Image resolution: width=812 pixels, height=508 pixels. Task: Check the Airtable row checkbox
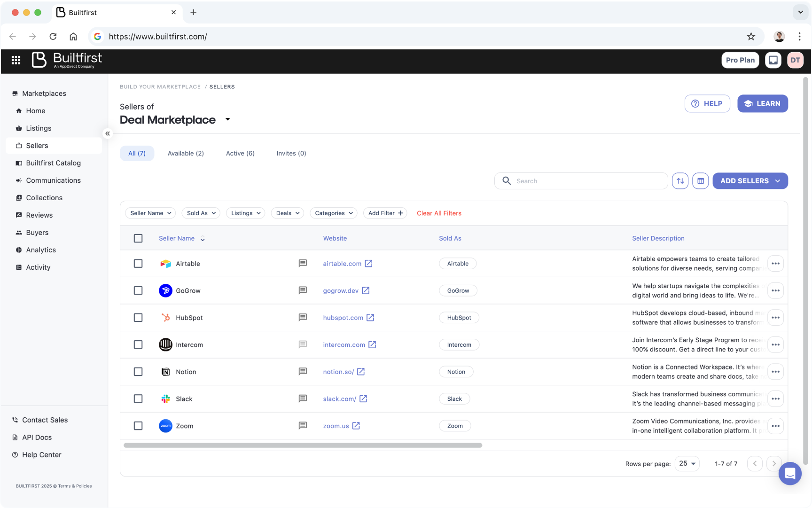138,264
